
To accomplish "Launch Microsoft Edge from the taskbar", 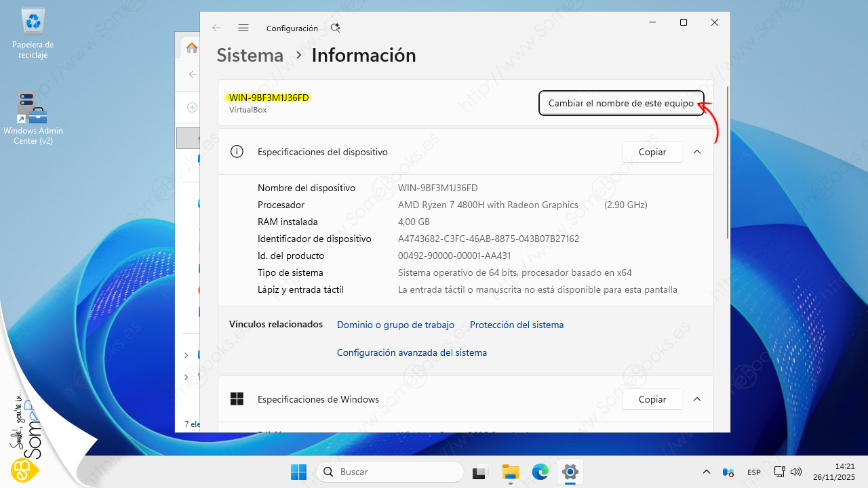I will [x=540, y=472].
